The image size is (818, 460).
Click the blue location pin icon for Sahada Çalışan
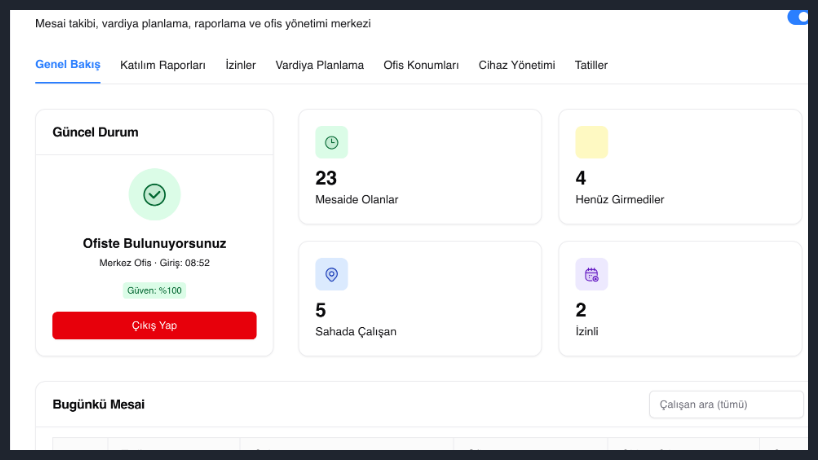point(331,274)
